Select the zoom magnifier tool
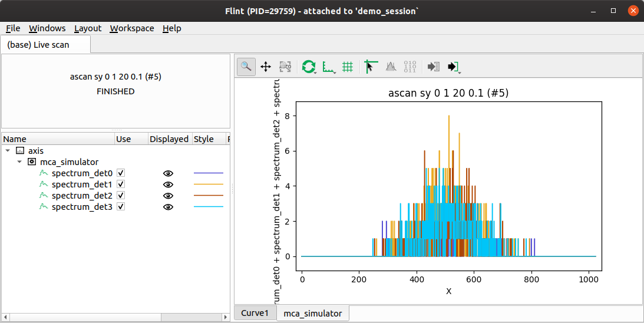644x323 pixels. [246, 67]
